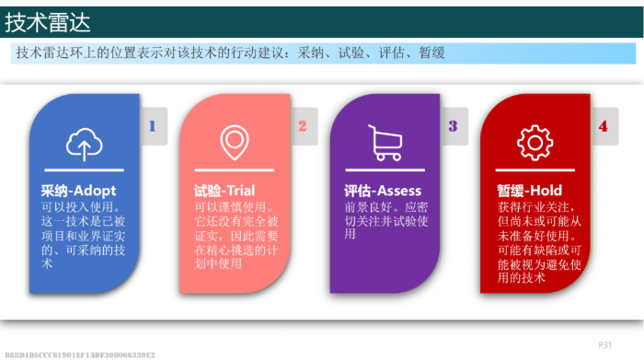Click the hash code at the slide footer

80,355
